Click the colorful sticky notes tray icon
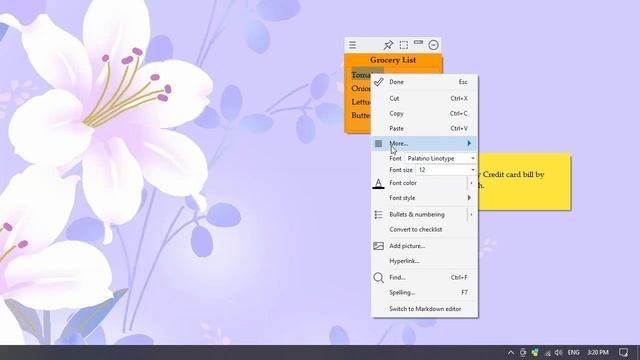Viewport: 640px width, 360px height. pos(535,352)
